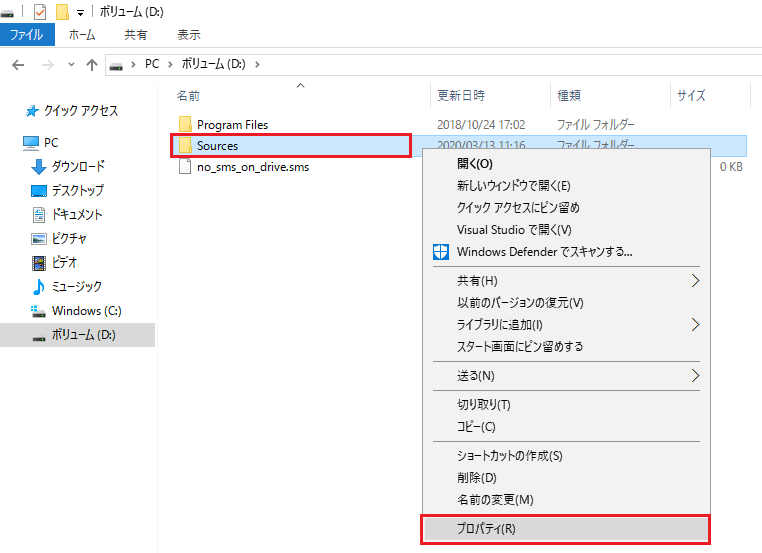
Task: Expand the 共有(H) submenu arrow
Action: tap(695, 280)
